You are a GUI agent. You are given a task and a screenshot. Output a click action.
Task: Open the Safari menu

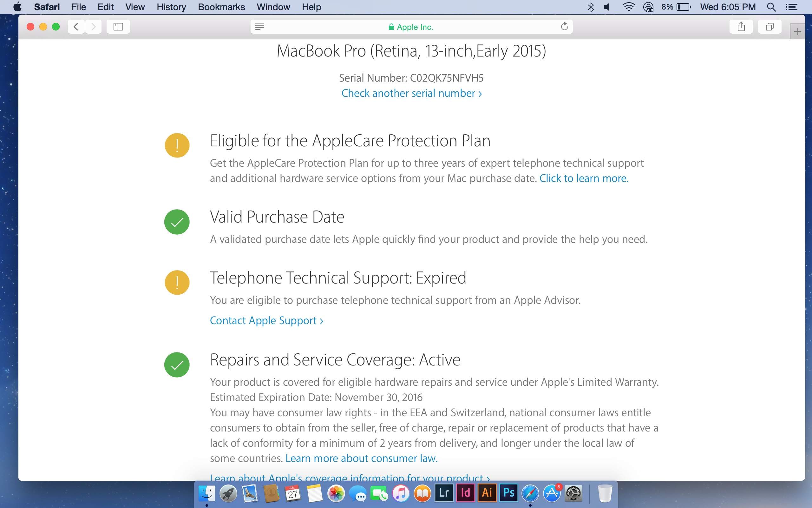click(x=47, y=7)
